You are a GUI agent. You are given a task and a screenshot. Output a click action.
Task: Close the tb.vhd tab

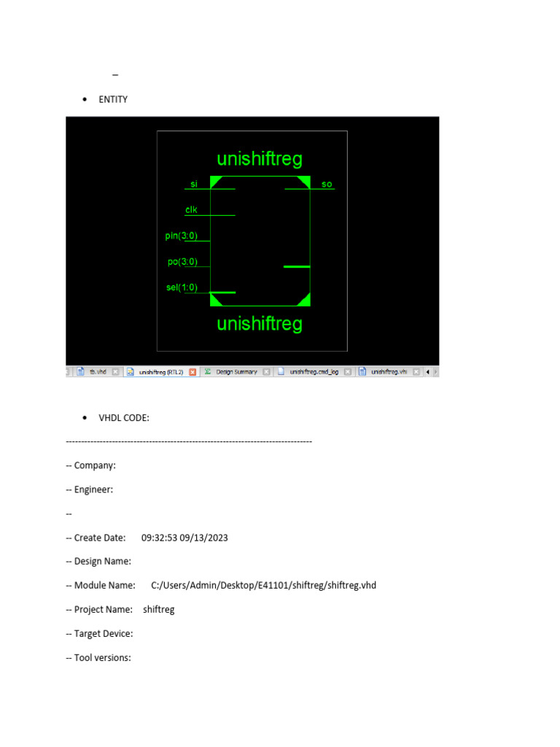pos(115,372)
